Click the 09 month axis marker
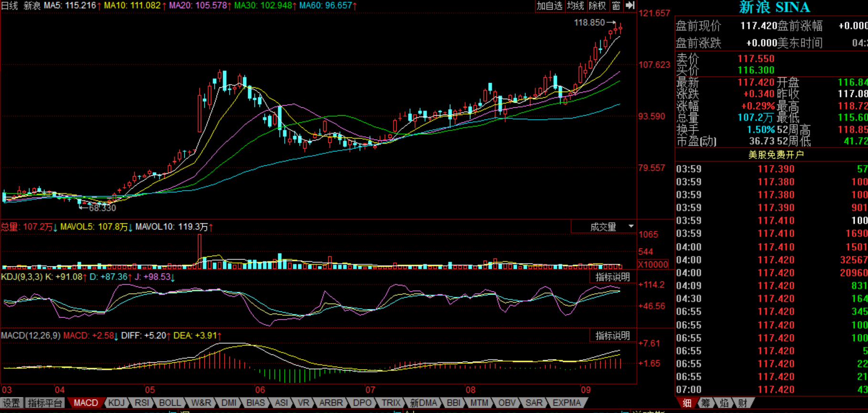This screenshot has height=413, width=868. pyautogui.click(x=586, y=390)
